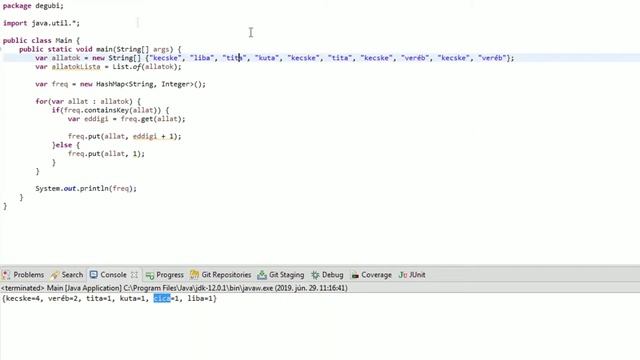Click the 'var allatokLista = List.of(allatok);' line
The width and height of the screenshot is (640, 360).
click(108, 67)
